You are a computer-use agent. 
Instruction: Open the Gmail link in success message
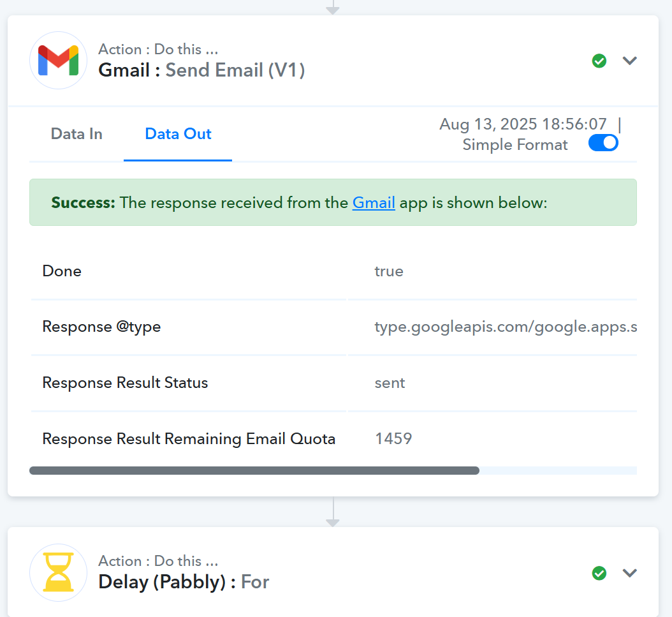pyautogui.click(x=374, y=203)
